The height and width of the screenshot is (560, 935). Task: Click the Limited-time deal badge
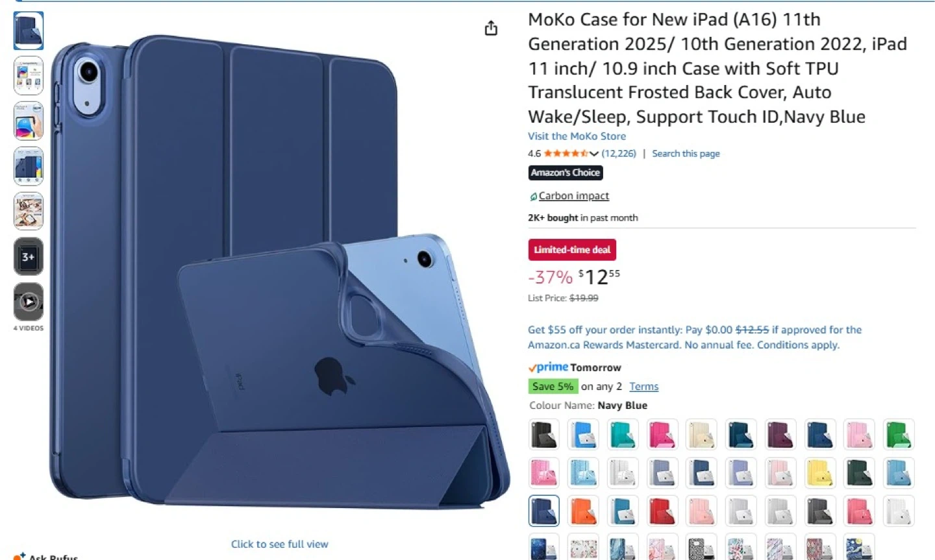click(572, 250)
